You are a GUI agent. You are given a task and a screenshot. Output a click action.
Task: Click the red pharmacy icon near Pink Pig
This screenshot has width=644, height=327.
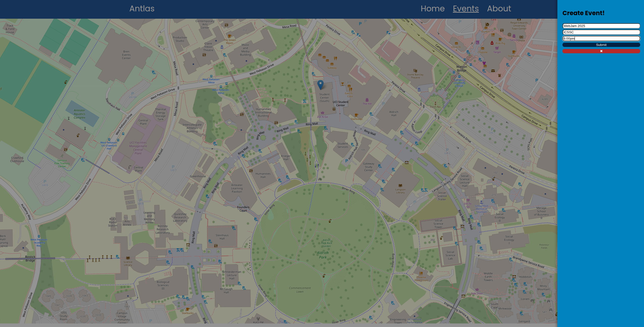[492, 43]
